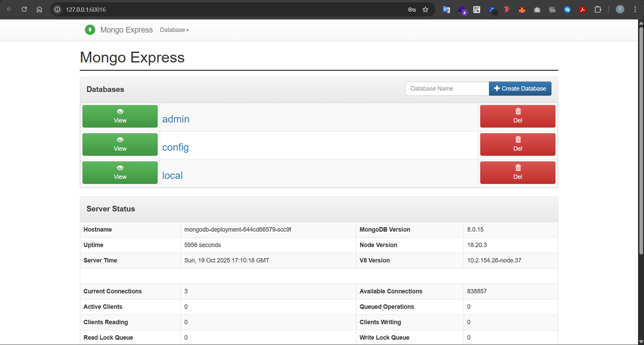Click the Read Lock Queue label
Image resolution: width=644 pixels, height=345 pixels.
pyautogui.click(x=108, y=337)
